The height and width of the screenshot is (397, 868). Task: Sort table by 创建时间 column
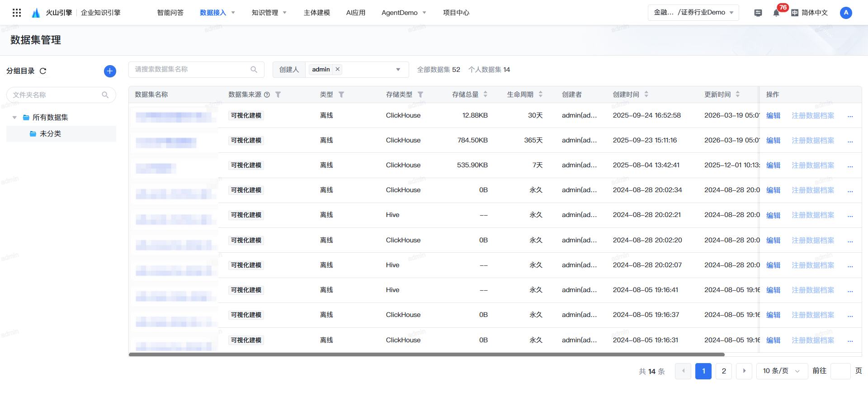click(x=646, y=95)
